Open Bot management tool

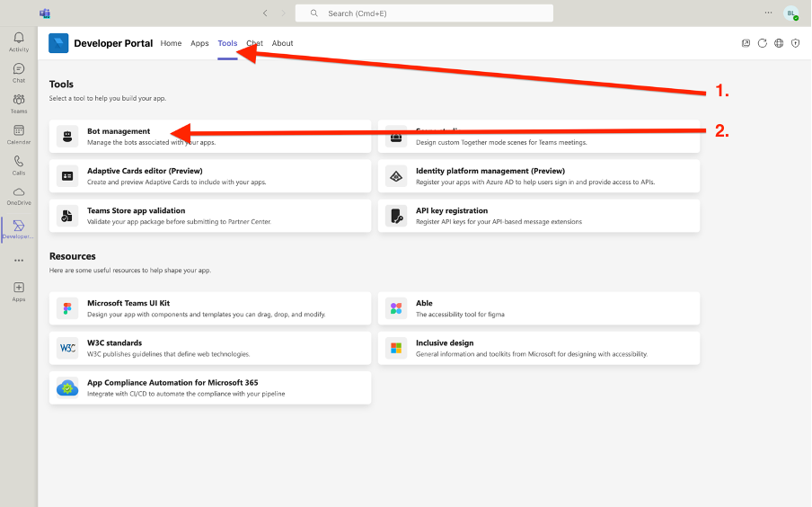click(210, 137)
